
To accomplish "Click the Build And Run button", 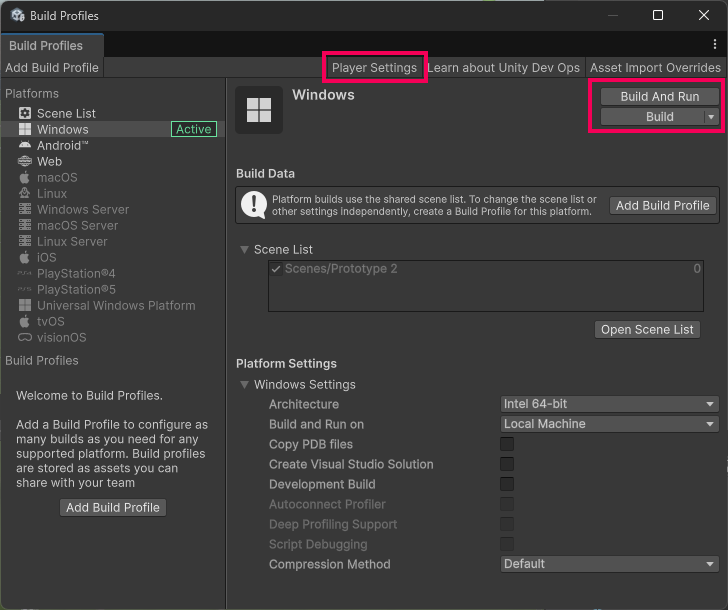I will 659,97.
